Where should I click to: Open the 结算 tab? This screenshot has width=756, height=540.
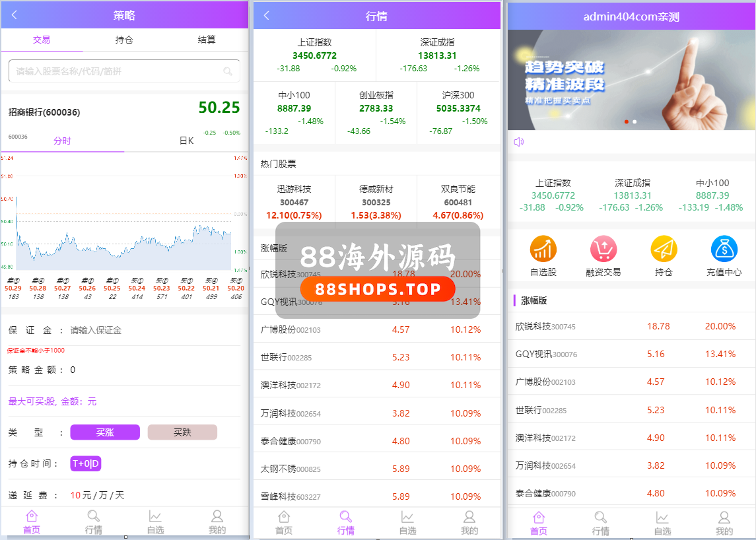pos(207,40)
